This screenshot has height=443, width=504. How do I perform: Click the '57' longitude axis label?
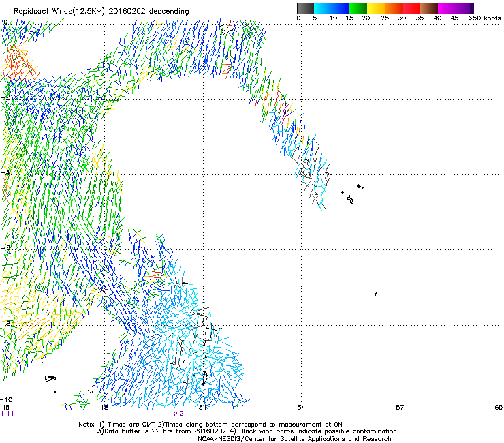point(400,408)
